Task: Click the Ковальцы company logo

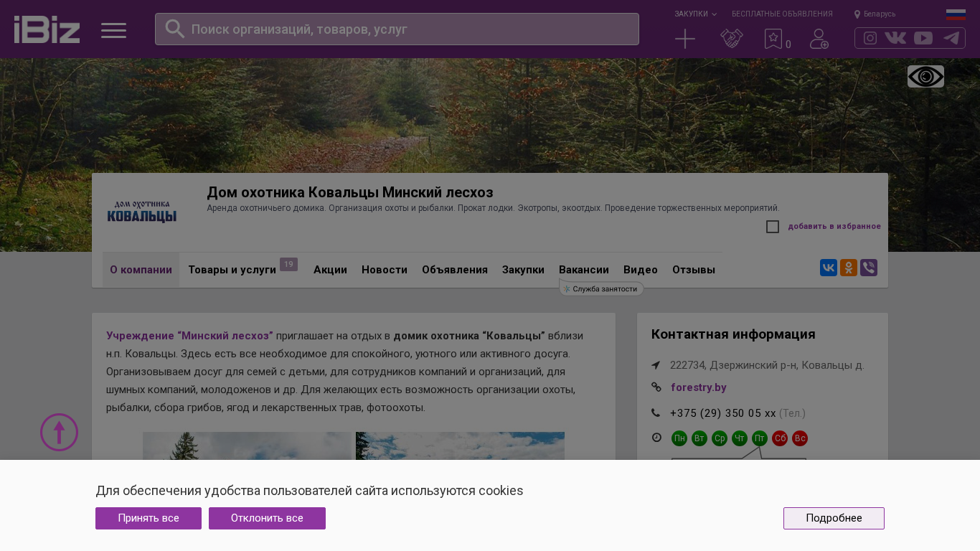Action: coord(142,212)
